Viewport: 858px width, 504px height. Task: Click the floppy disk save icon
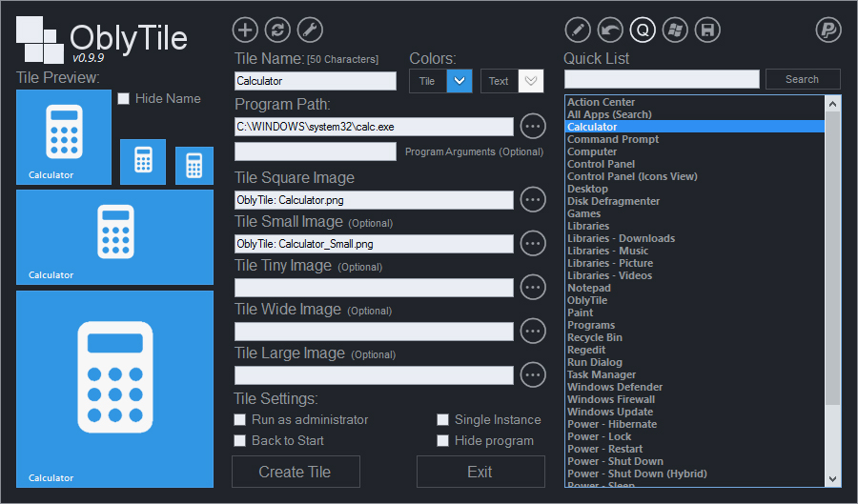[x=707, y=30]
